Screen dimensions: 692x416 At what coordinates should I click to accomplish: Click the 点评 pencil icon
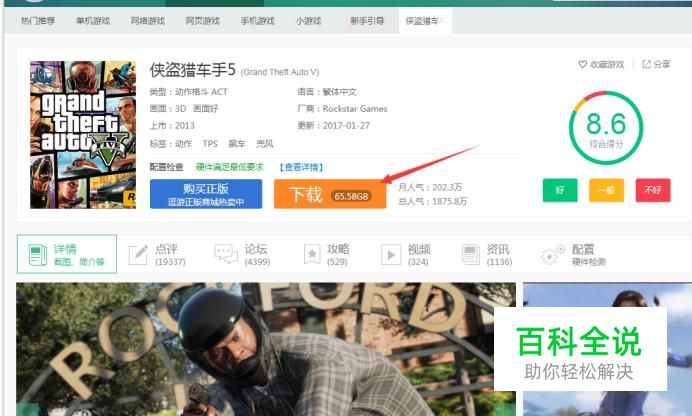(138, 255)
